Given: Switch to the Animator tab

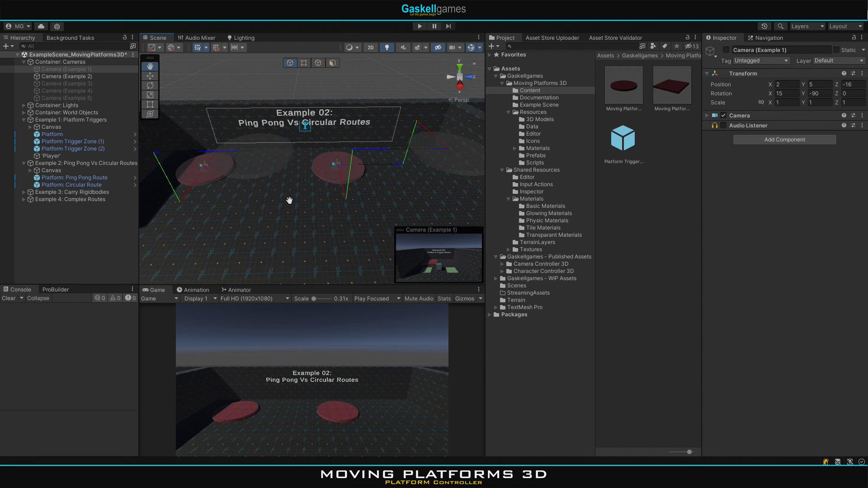Looking at the screenshot, I should 236,290.
